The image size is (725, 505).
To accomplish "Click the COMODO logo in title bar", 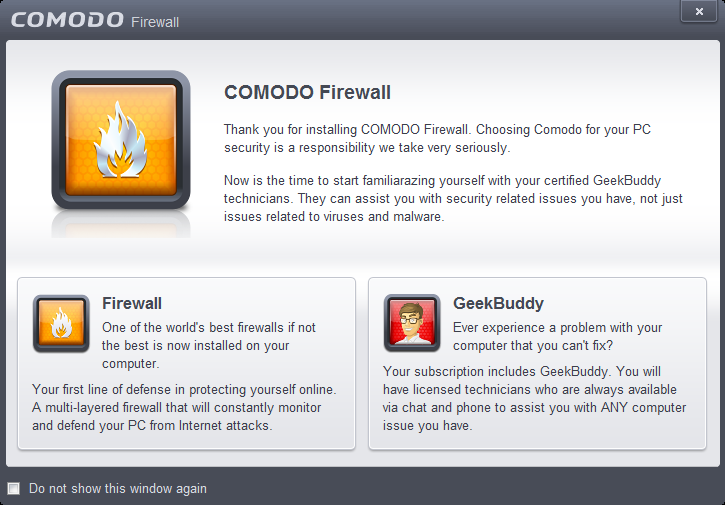I will [67, 20].
